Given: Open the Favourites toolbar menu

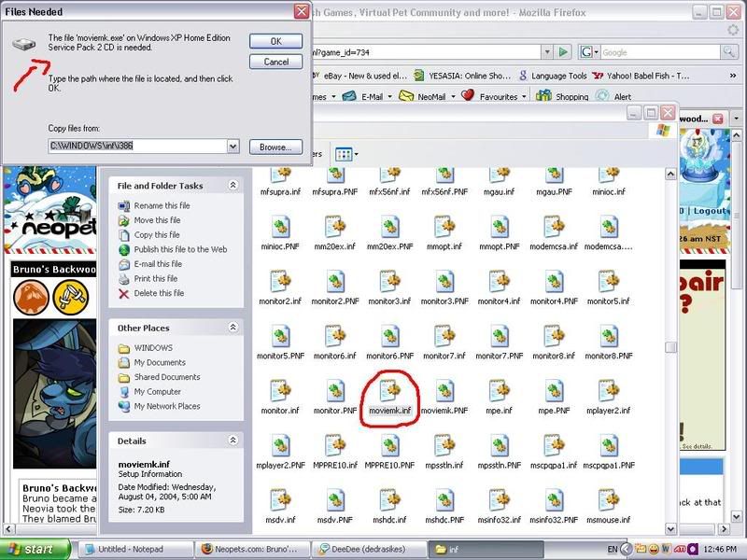Looking at the screenshot, I should point(494,97).
